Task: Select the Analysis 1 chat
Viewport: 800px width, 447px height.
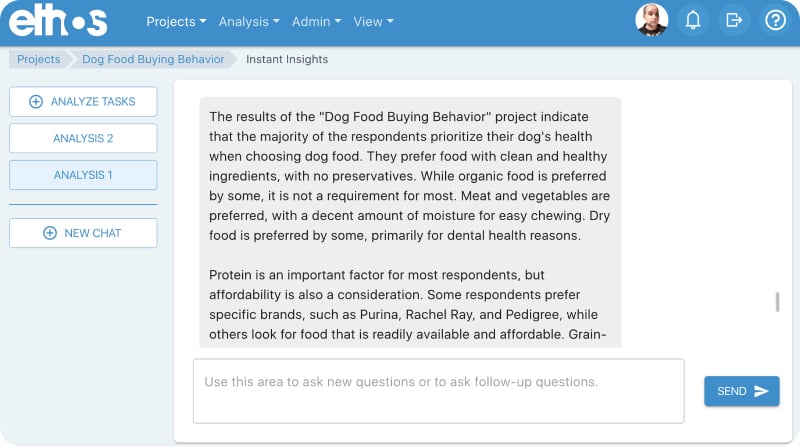Action: coord(83,175)
